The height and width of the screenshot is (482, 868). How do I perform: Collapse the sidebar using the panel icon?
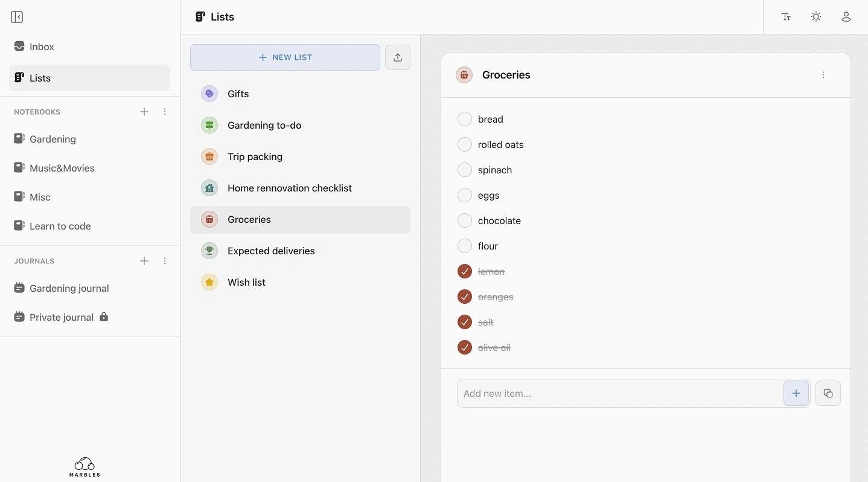(16, 17)
